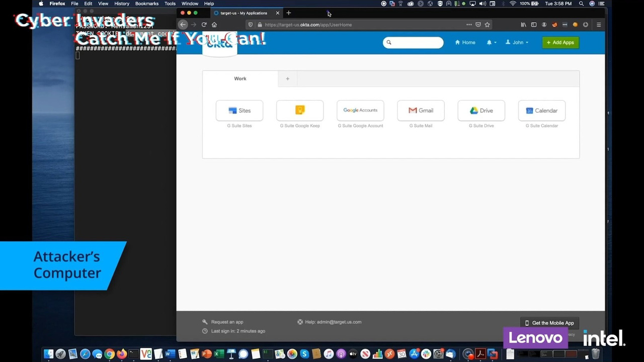This screenshot has width=644, height=362.
Task: Click the Add Apps button
Action: click(x=560, y=43)
